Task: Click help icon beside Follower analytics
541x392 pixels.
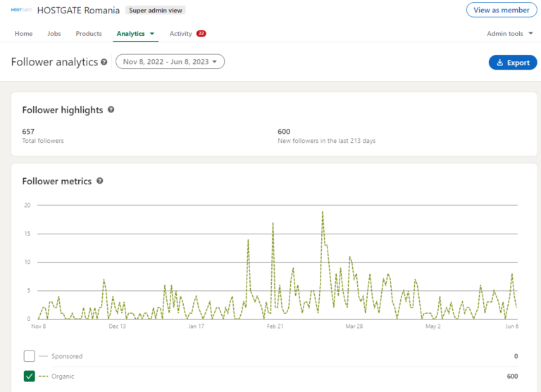Action: 104,62
